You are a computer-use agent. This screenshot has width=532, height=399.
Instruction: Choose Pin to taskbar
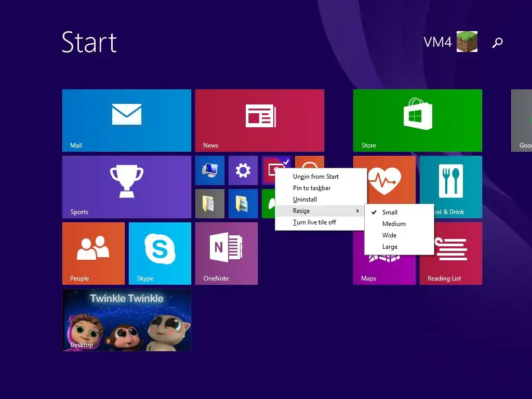[321, 188]
